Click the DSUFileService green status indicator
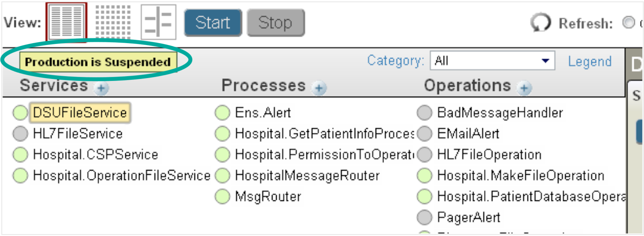This screenshot has height=236, width=644. (x=20, y=113)
